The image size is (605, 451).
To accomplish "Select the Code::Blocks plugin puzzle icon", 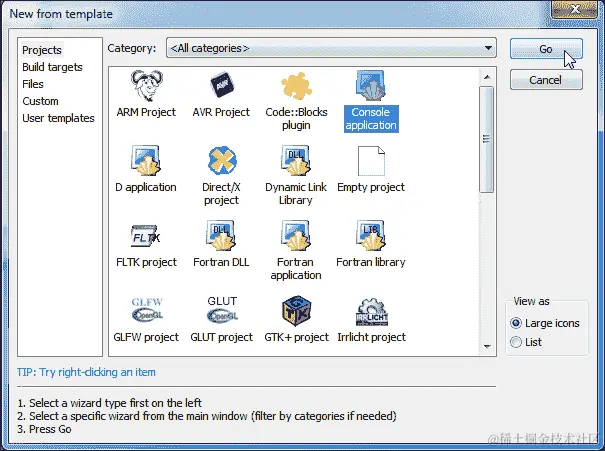I will tap(296, 86).
